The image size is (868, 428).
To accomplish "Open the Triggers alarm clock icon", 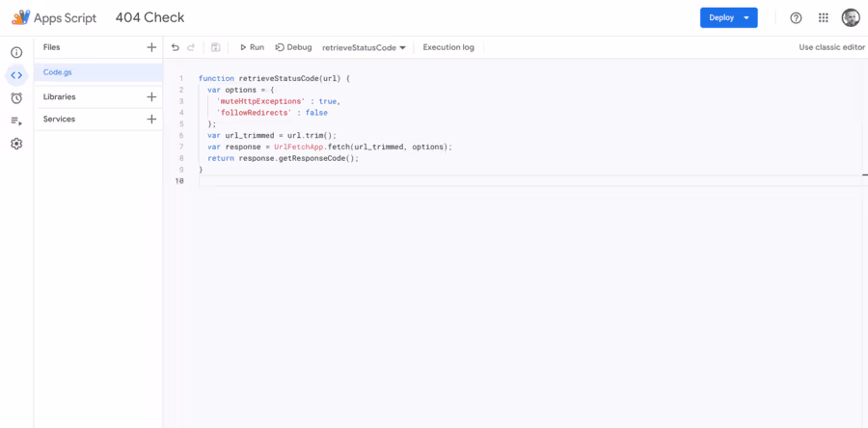I will (16, 98).
